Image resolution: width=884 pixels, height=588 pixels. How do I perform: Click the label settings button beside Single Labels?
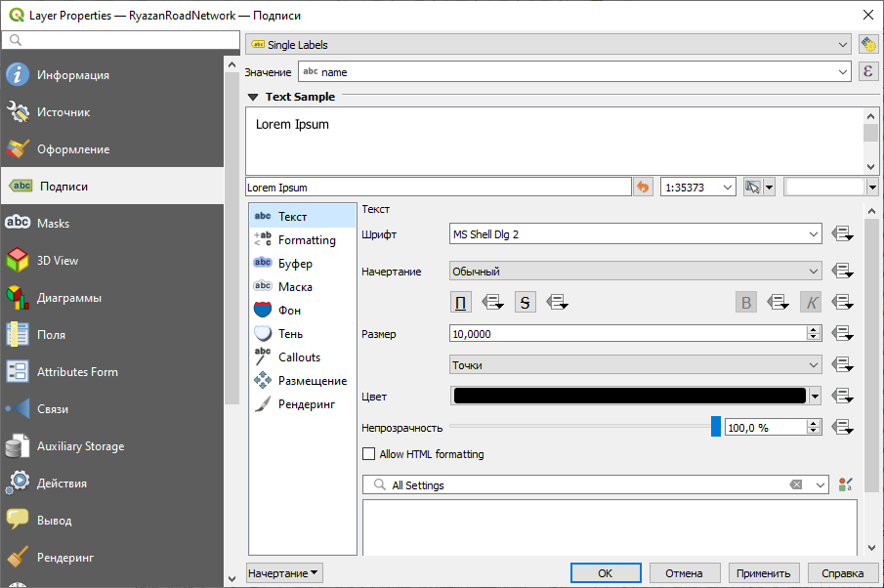tap(867, 44)
